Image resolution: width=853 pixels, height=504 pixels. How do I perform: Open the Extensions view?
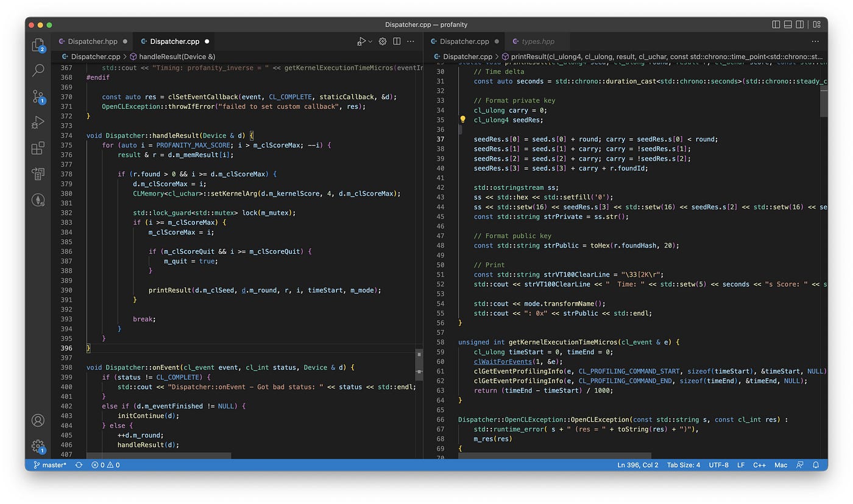pyautogui.click(x=38, y=148)
